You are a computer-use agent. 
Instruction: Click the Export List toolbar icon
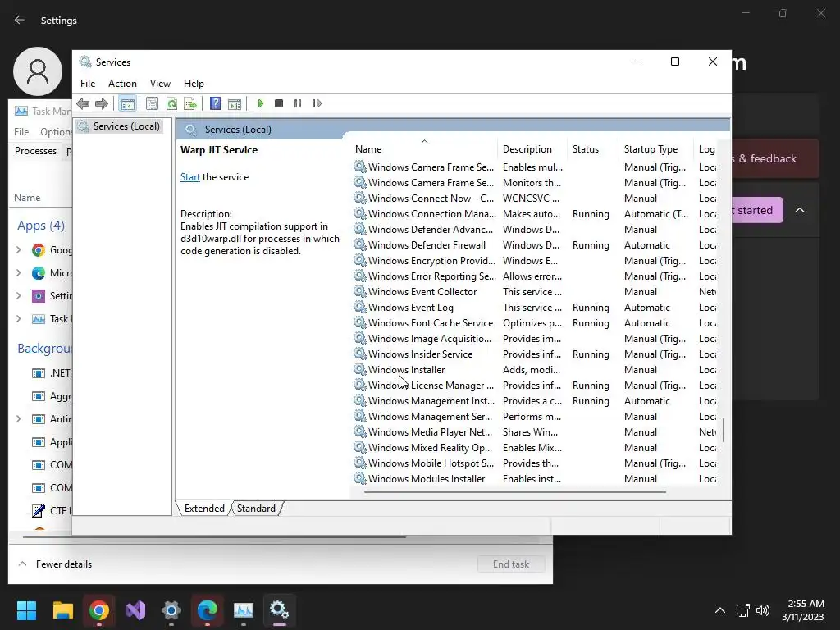190,103
